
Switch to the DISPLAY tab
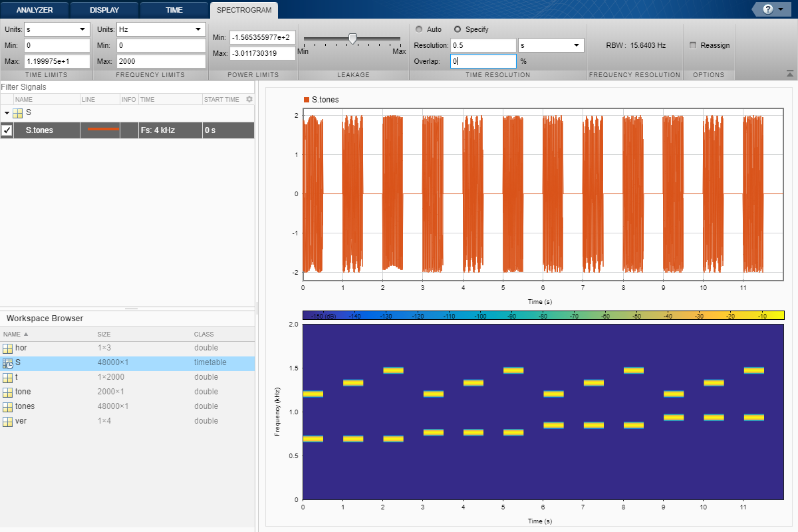click(105, 10)
